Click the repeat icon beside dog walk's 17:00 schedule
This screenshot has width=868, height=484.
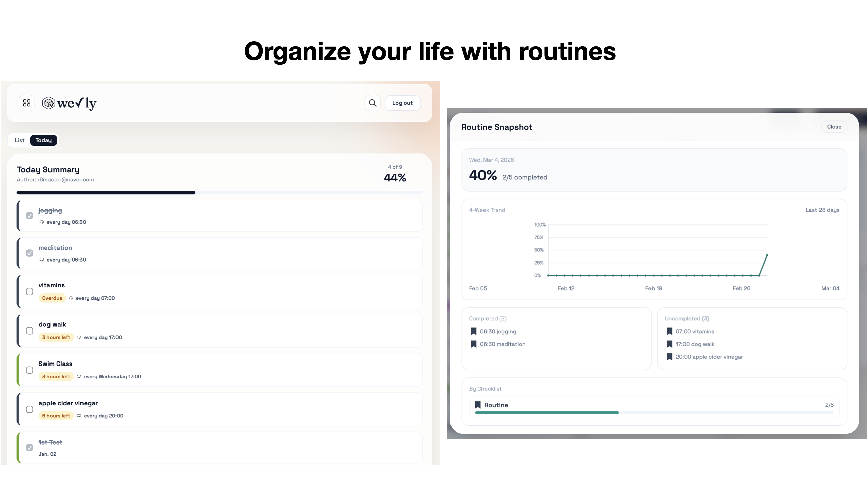pyautogui.click(x=79, y=337)
